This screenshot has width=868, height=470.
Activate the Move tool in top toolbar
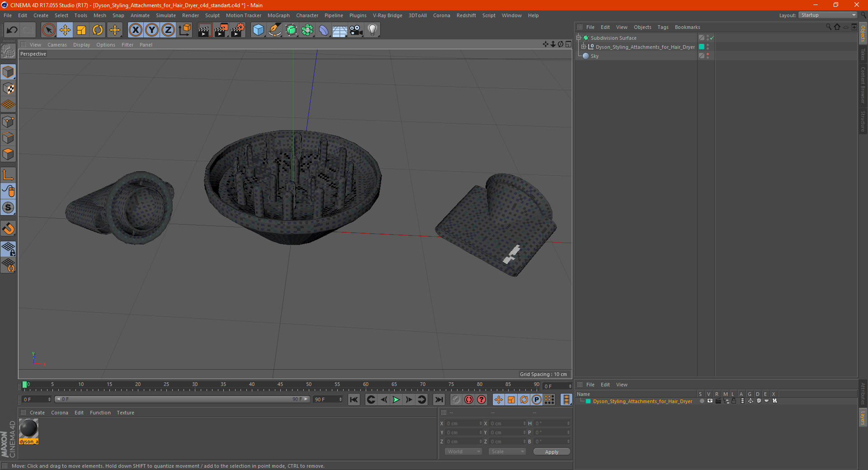[x=65, y=30]
